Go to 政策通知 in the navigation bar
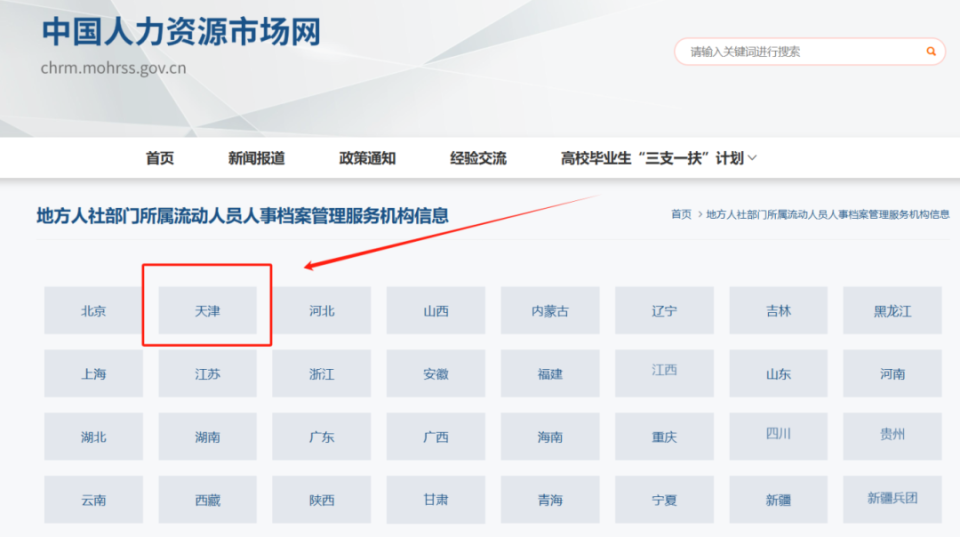The image size is (960, 537). pos(367,159)
